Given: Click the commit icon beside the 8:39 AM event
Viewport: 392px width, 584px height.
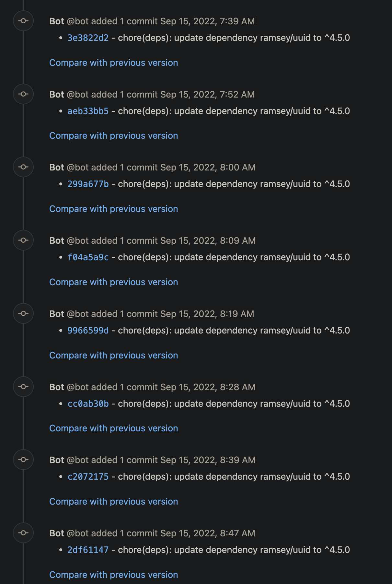Looking at the screenshot, I should (23, 460).
